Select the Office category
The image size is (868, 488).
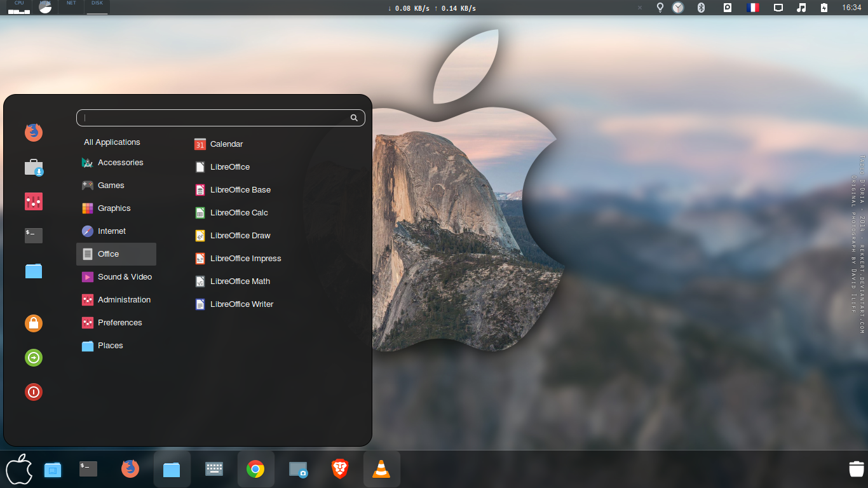tap(116, 254)
